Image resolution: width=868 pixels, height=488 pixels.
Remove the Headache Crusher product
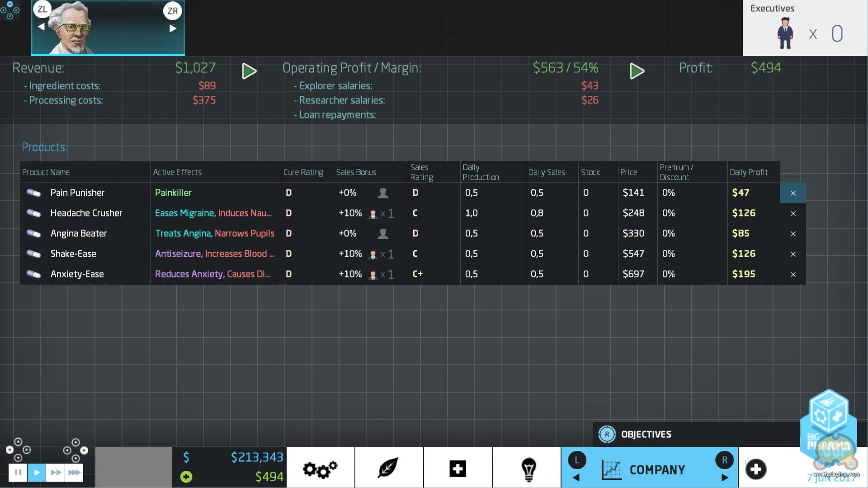pyautogui.click(x=793, y=213)
